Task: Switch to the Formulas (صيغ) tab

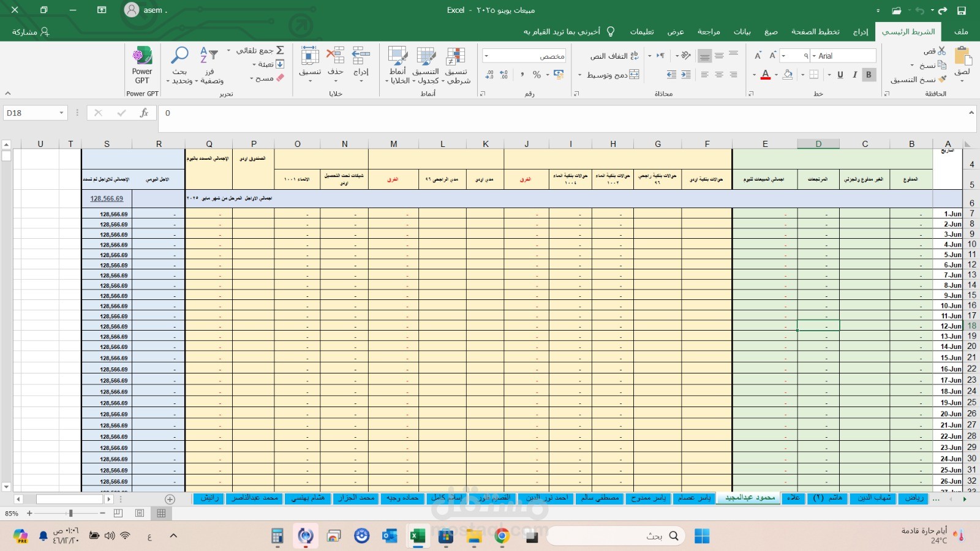Action: click(x=771, y=32)
